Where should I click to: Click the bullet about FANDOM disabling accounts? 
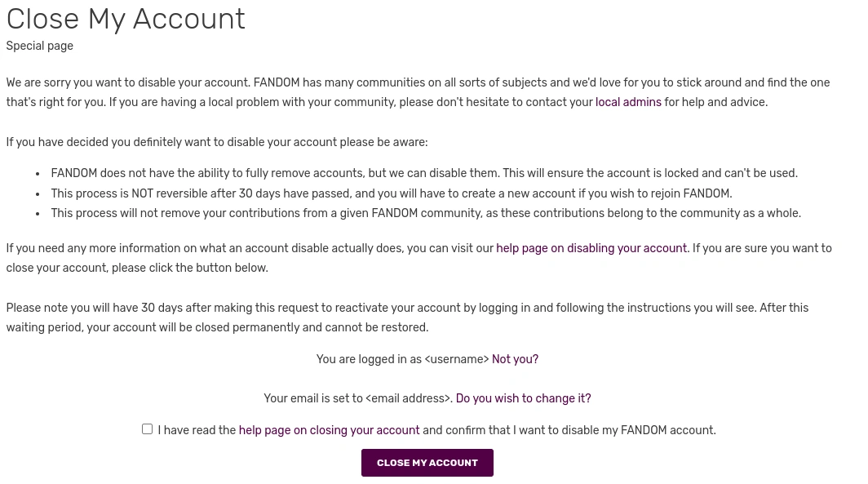423,174
